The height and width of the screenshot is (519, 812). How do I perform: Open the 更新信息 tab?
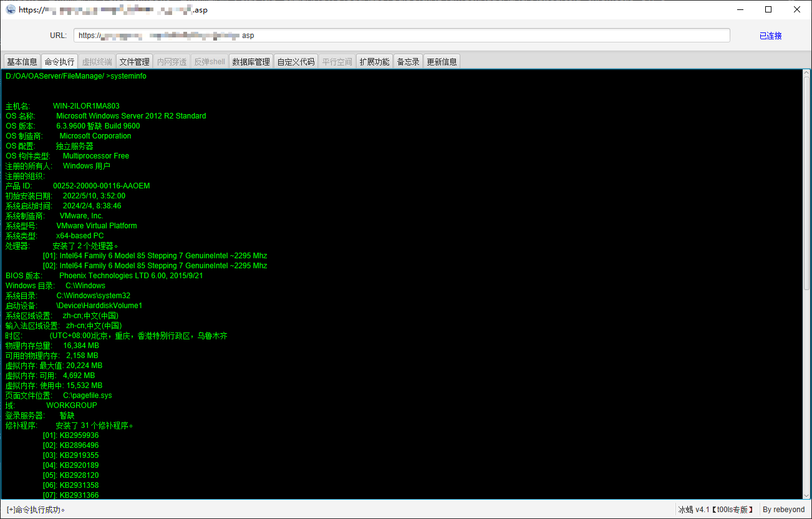(442, 62)
